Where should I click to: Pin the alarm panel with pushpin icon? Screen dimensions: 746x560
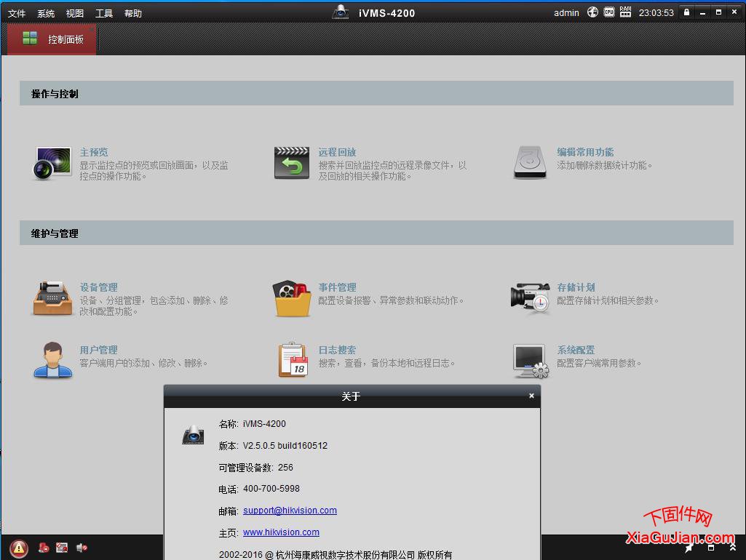(689, 548)
